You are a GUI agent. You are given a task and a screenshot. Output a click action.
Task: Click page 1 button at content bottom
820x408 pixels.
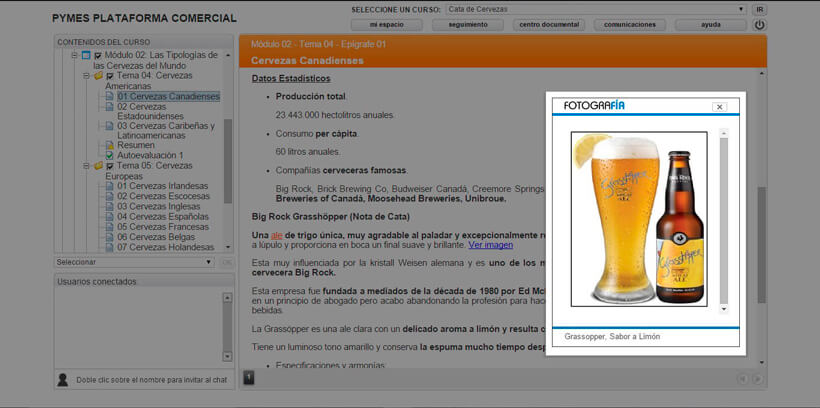[x=249, y=377]
